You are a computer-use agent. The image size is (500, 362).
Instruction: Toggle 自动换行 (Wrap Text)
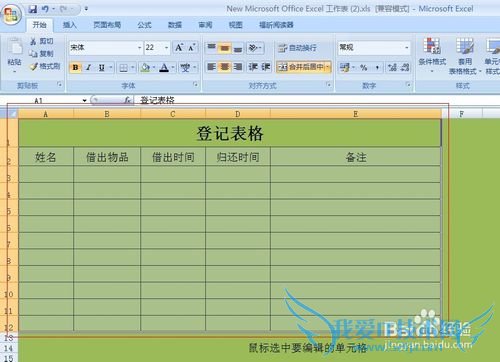coord(297,48)
